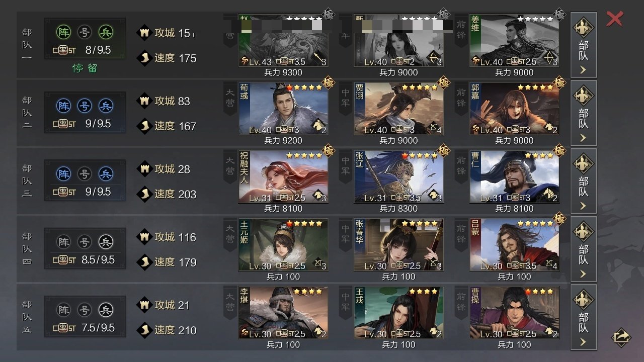
Task: Open the 部队二 button on the right
Action: tap(583, 113)
